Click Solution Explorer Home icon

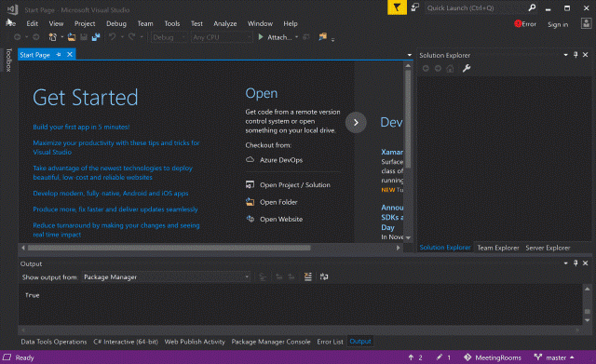click(450, 68)
